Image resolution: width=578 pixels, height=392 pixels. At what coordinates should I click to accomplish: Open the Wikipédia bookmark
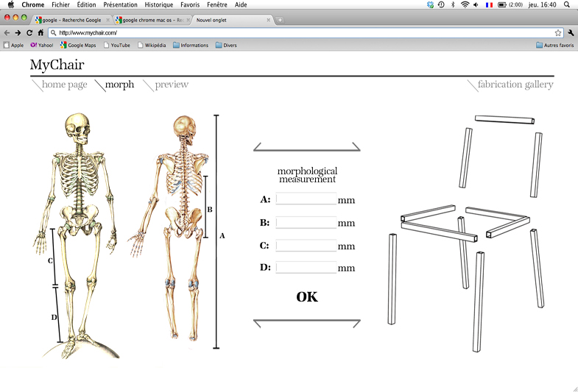click(152, 46)
